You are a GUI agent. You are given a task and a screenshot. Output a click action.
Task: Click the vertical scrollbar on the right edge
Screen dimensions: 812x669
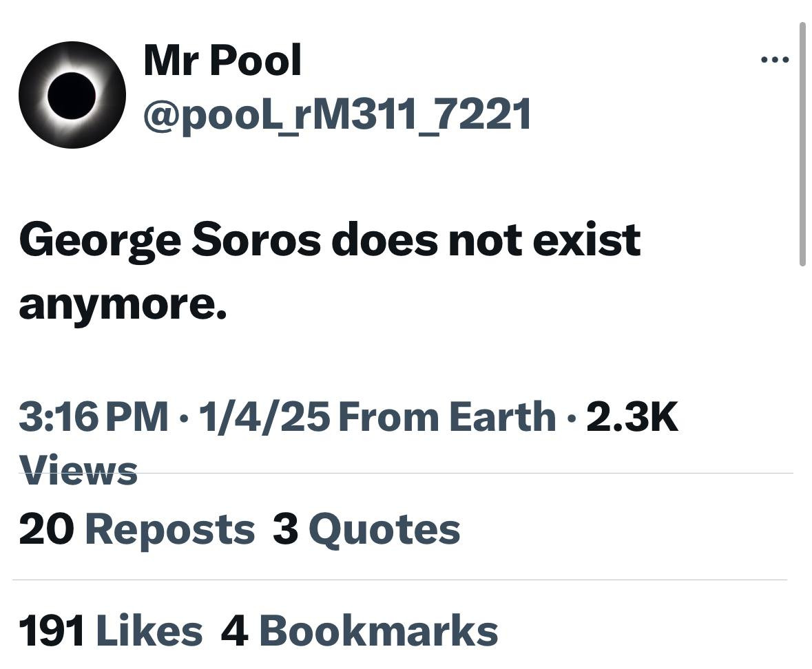802,145
